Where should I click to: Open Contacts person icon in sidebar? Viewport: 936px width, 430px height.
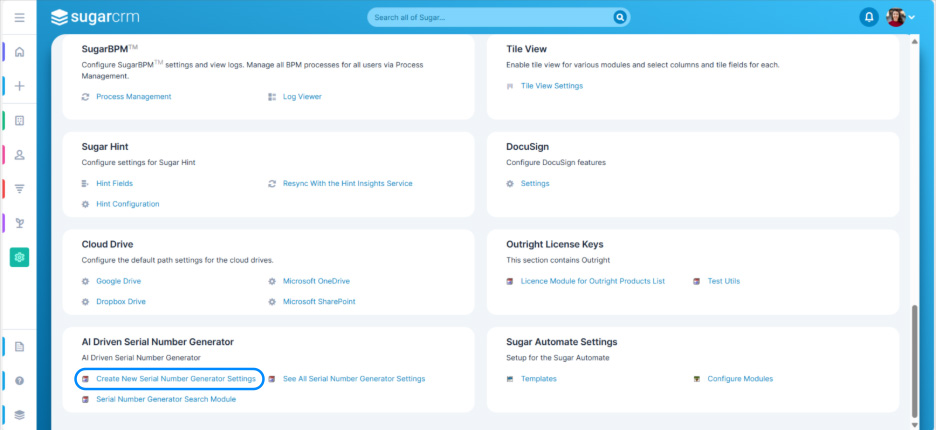click(19, 155)
